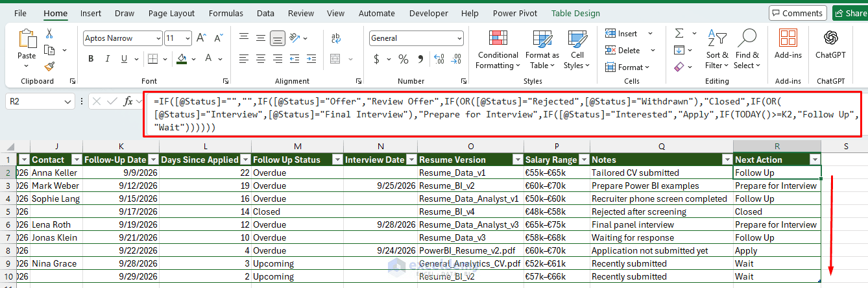Image resolution: width=868 pixels, height=288 pixels.
Task: Open the Developer tab
Action: click(428, 13)
